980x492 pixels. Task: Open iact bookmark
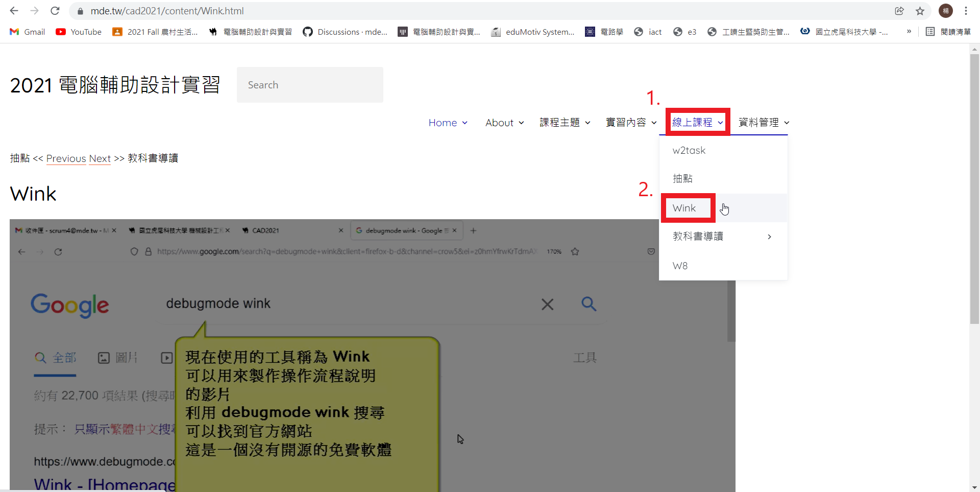point(648,32)
